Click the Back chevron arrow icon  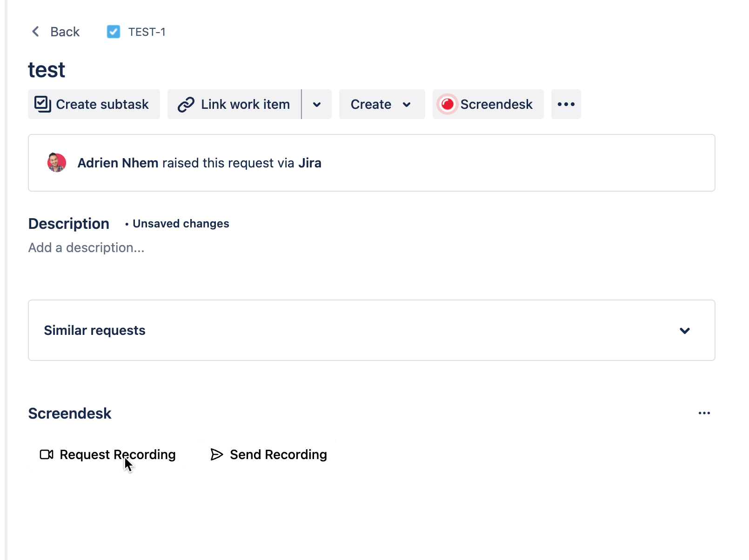pyautogui.click(x=35, y=32)
